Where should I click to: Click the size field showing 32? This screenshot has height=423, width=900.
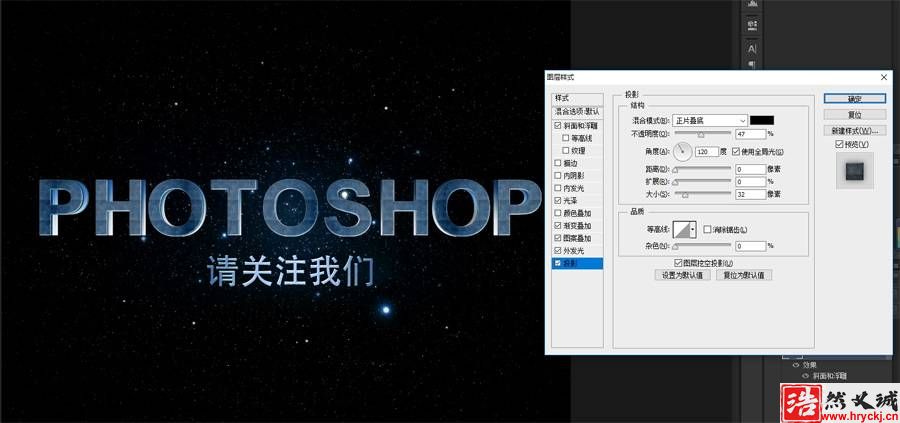coord(751,195)
